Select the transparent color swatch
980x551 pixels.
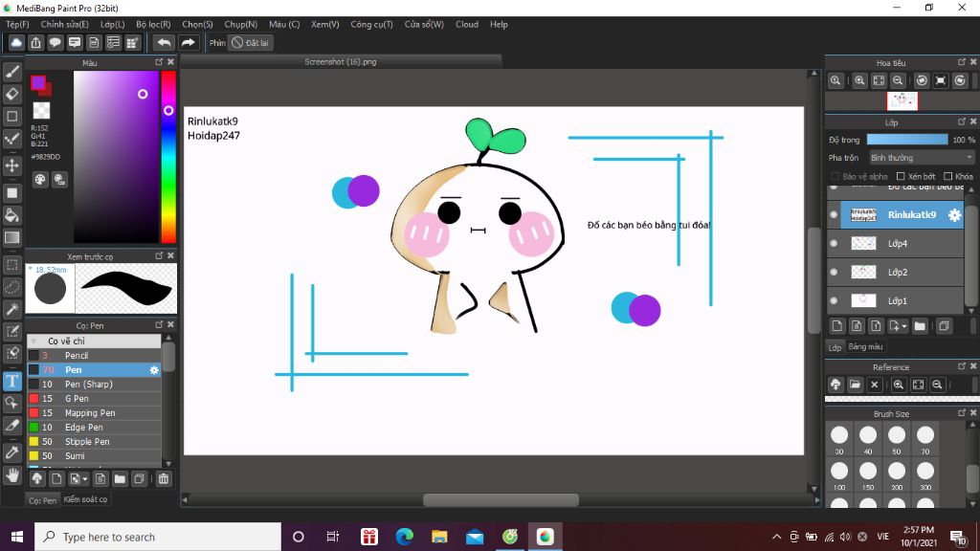point(41,111)
